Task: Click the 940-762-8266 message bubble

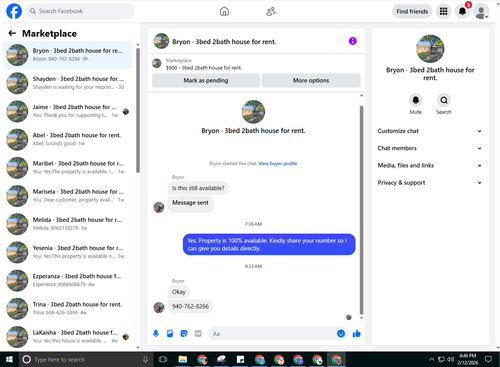Action: click(190, 306)
